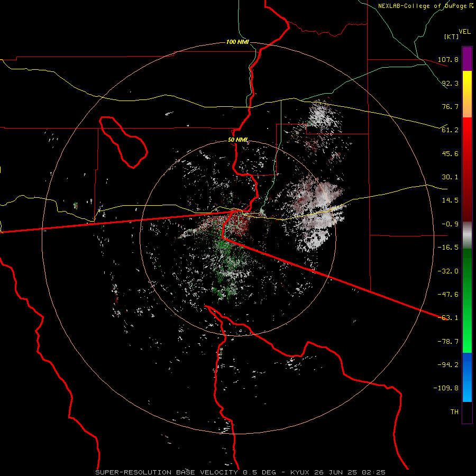Click the purple segment of the color bar
This screenshot has width=476, height=476.
(467, 59)
